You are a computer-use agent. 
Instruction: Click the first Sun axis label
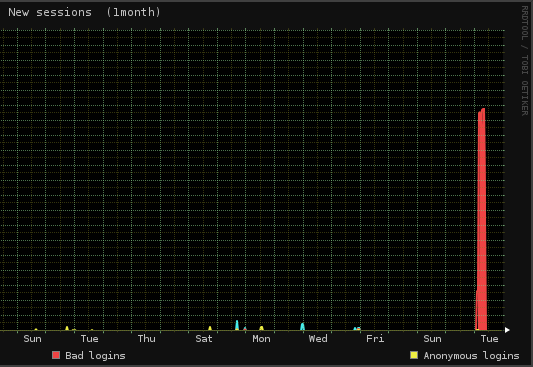32,339
